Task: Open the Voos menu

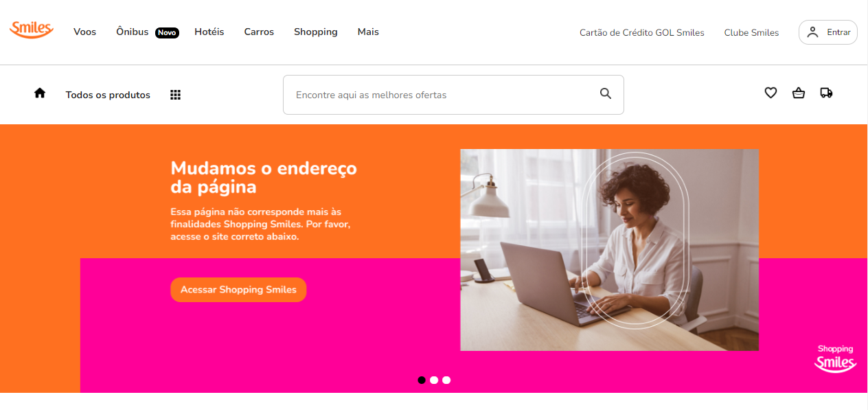Action: 85,32
